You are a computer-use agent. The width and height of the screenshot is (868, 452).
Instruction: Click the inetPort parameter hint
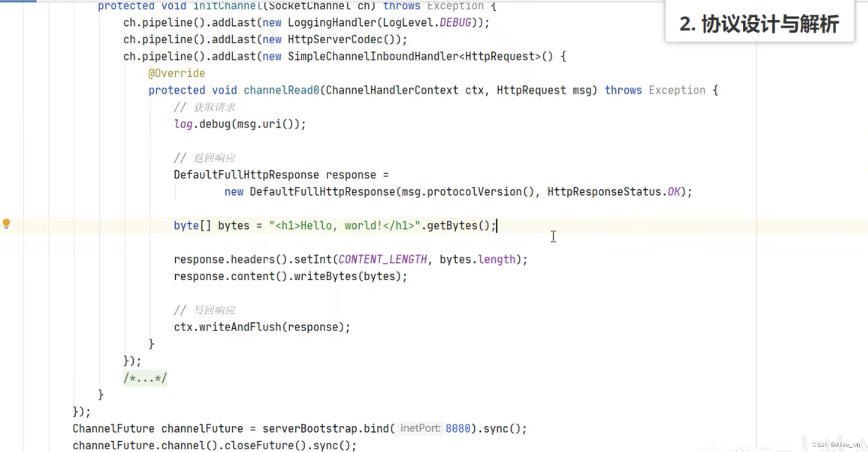coord(420,428)
